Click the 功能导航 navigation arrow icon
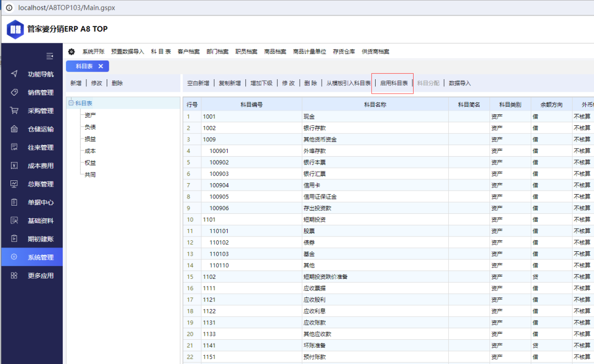 coord(14,74)
